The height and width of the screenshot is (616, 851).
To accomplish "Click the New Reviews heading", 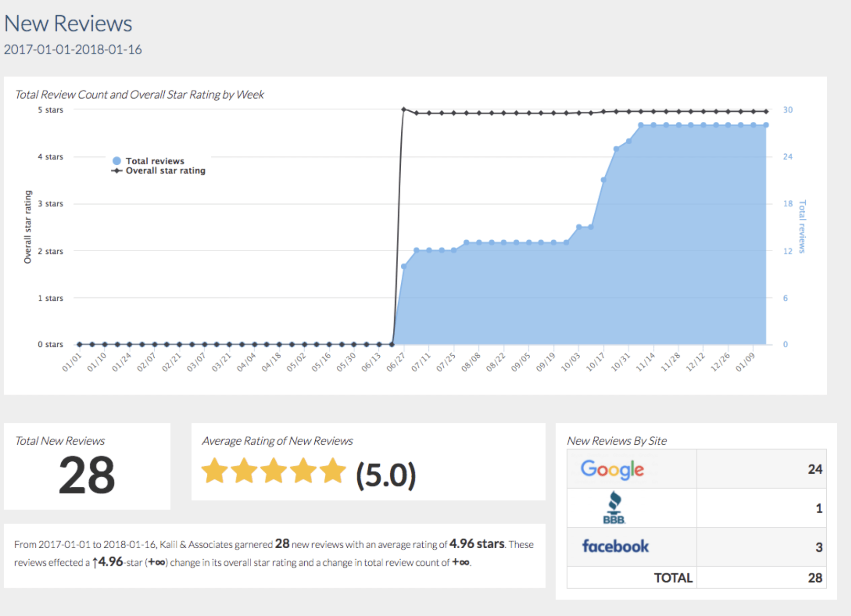I will coord(68,23).
